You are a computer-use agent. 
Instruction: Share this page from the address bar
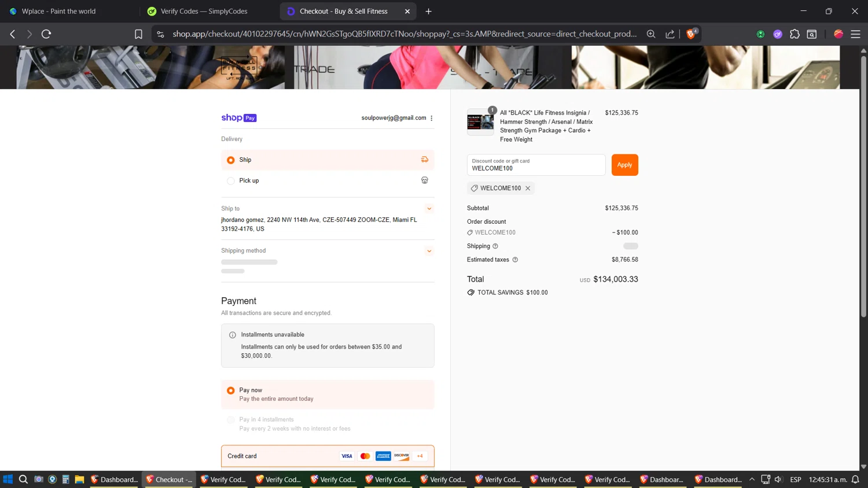pos(670,34)
